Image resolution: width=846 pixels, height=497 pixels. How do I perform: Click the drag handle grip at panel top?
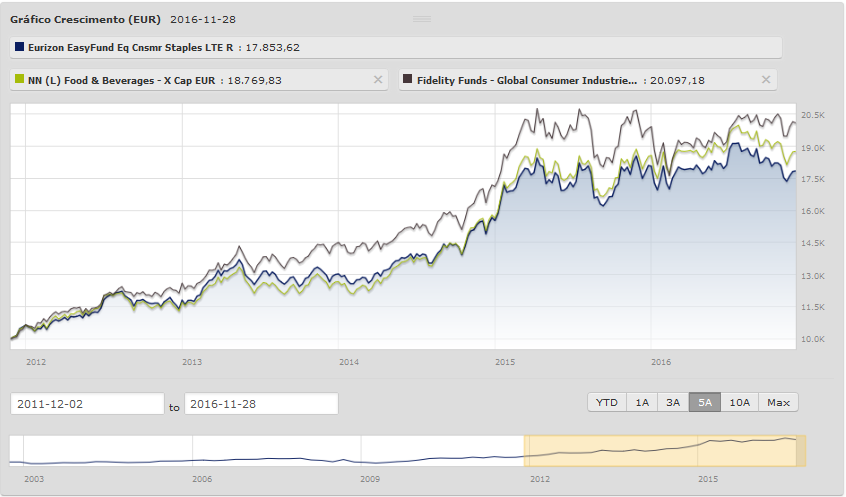pos(421,19)
